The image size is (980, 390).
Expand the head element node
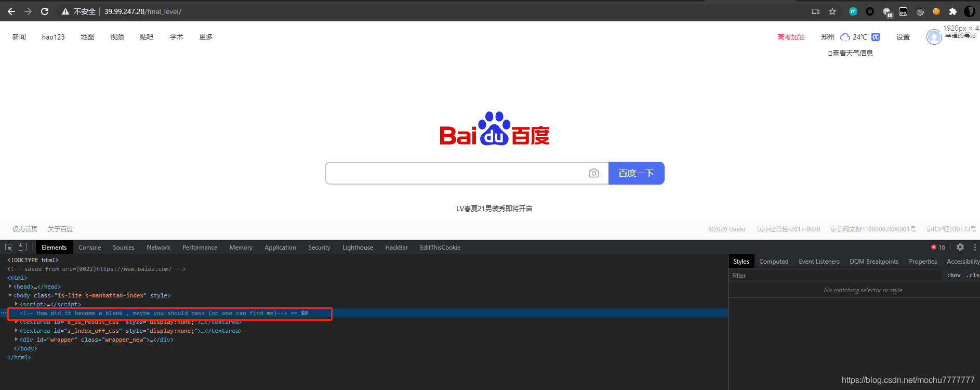(10, 287)
